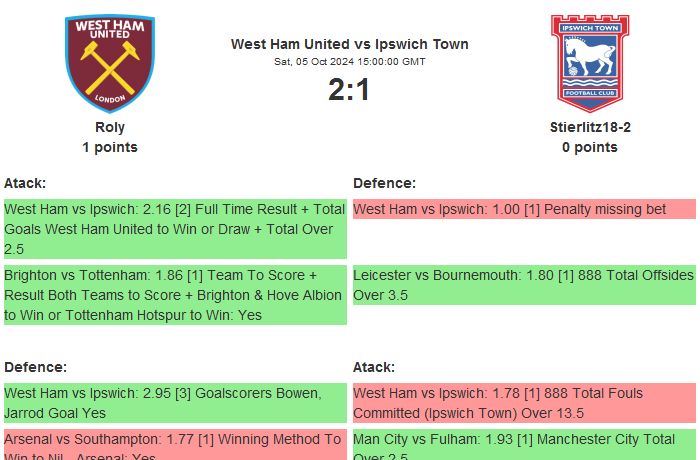
Task: Click the lower left Defence heading
Action: point(35,367)
